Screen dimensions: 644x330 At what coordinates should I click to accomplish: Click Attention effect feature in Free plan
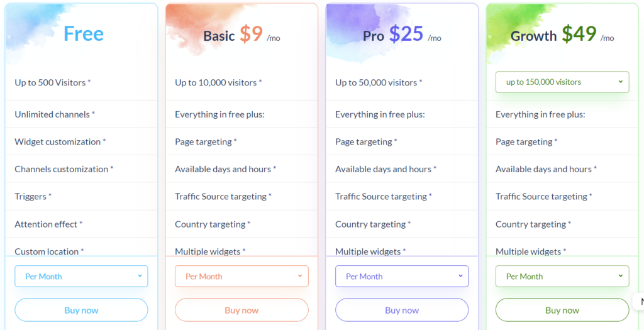tap(46, 224)
